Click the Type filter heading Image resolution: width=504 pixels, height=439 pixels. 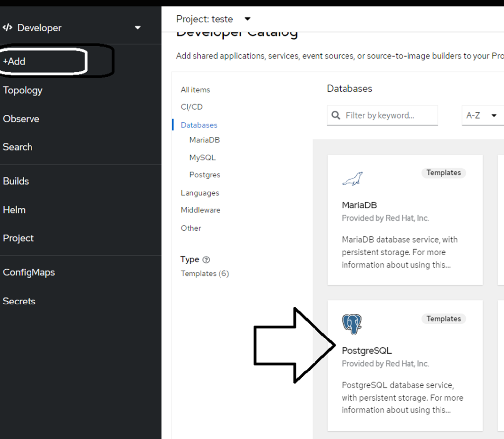point(190,259)
